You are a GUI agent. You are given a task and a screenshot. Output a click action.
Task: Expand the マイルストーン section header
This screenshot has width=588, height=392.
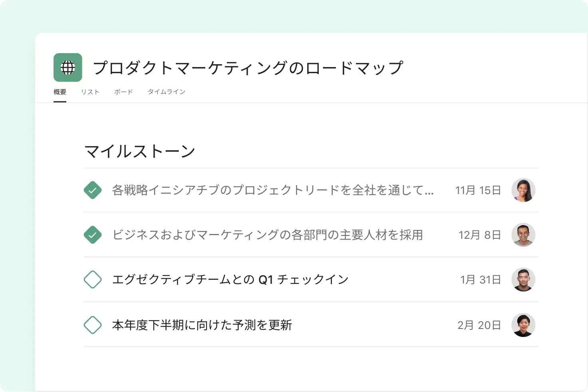pyautogui.click(x=139, y=151)
